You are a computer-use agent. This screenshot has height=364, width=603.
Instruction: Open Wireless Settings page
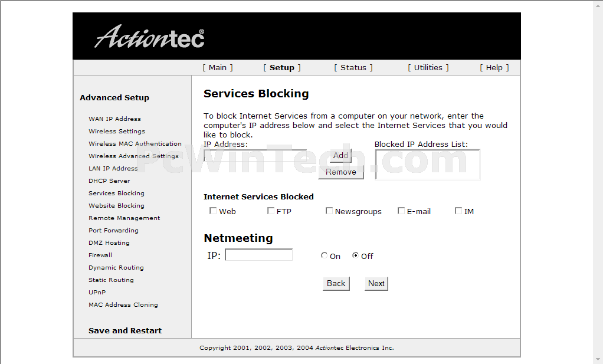(x=116, y=131)
